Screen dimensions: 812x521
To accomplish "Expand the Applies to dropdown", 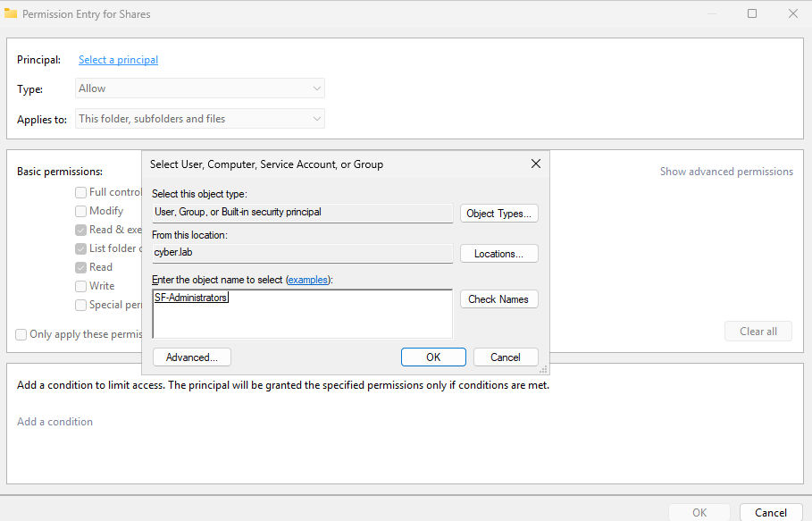I will pos(199,119).
